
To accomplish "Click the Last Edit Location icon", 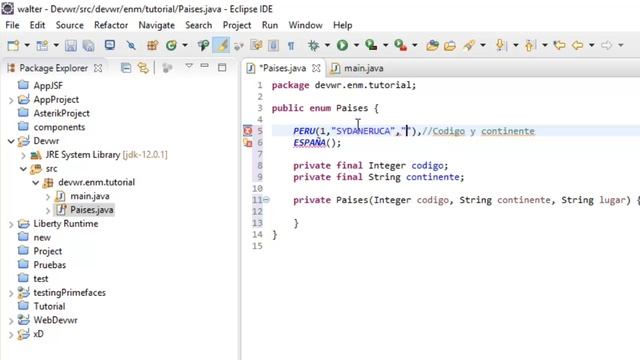I will coord(560,45).
